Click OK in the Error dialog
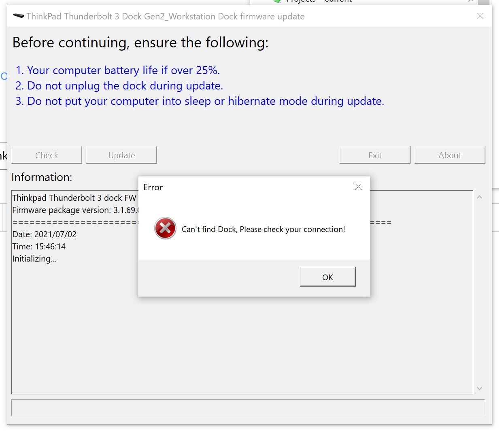Image resolution: width=504 pixels, height=432 pixels. [327, 277]
